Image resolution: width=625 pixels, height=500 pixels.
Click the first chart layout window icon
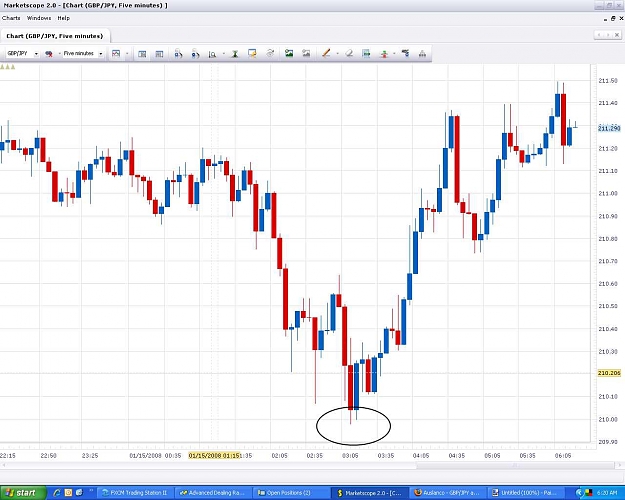click(142, 54)
